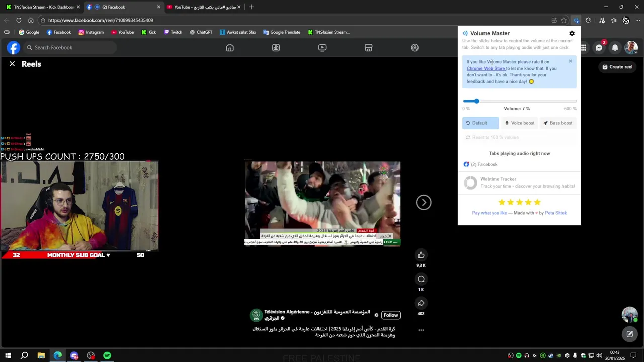Close the Reels viewer
The image size is (644, 362).
[x=12, y=64]
